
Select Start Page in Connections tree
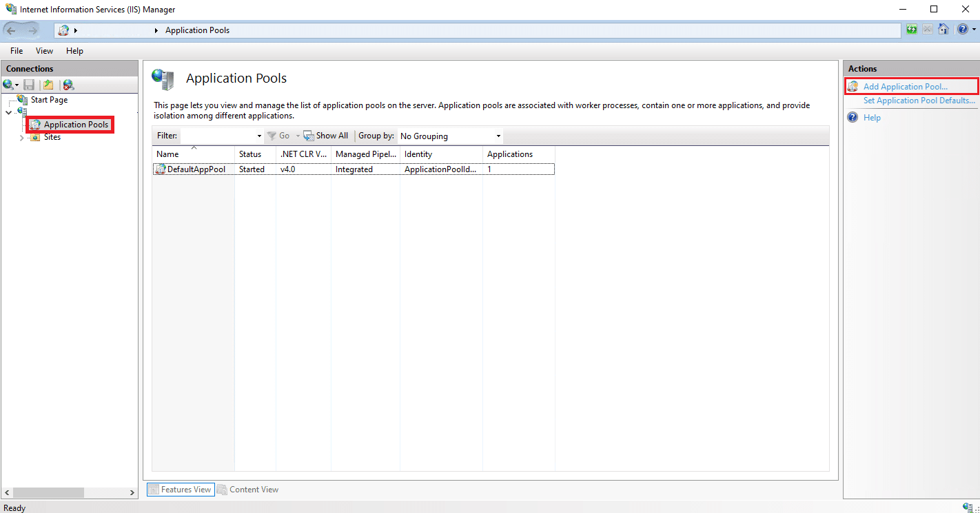(x=49, y=100)
